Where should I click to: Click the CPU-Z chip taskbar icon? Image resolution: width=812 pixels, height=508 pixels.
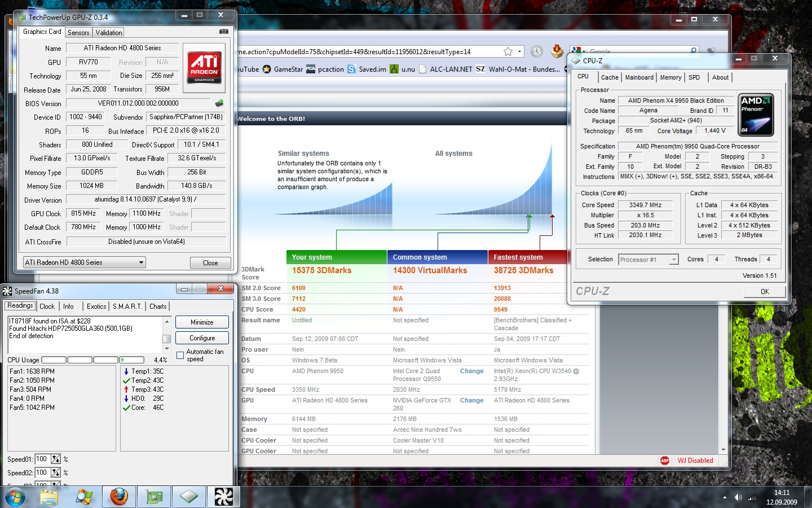pyautogui.click(x=188, y=497)
